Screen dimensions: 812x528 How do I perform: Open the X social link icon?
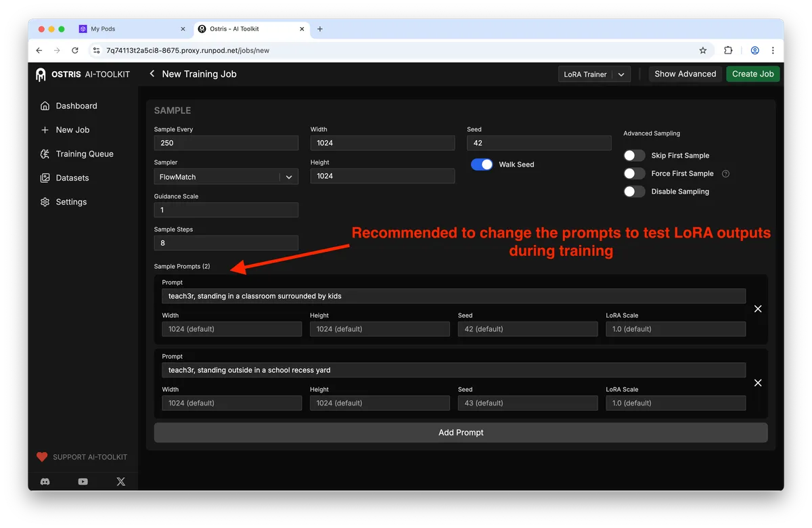(120, 481)
